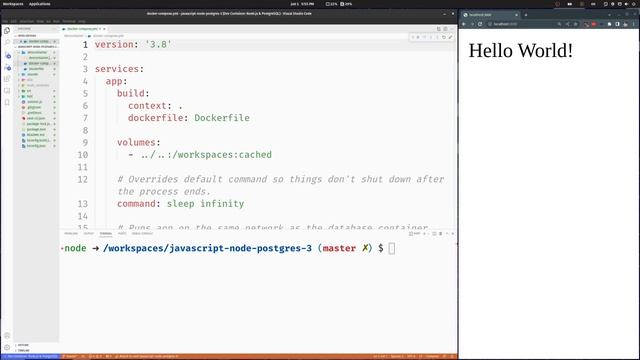Open browser extensions puzzle icon
The height and width of the screenshot is (360, 640).
point(609,24)
